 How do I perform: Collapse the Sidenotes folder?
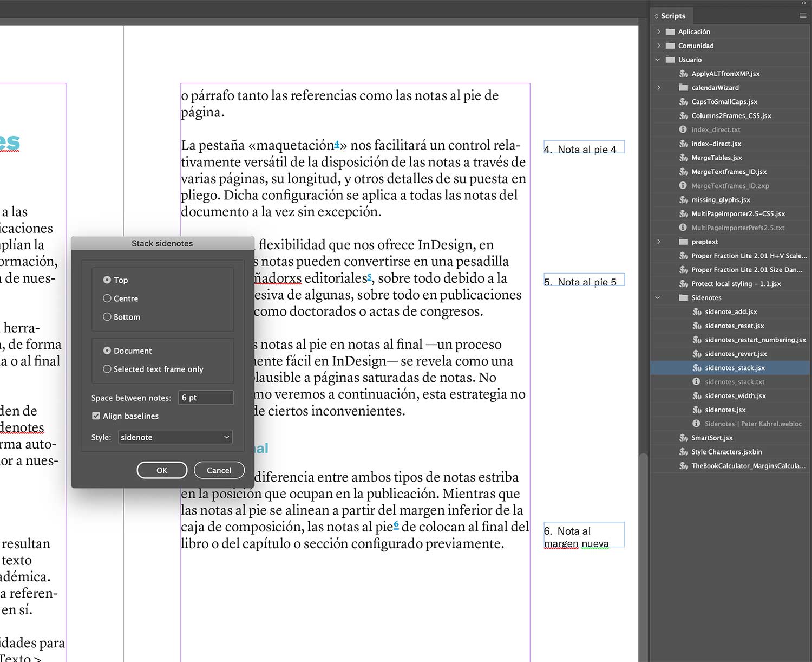(x=657, y=297)
